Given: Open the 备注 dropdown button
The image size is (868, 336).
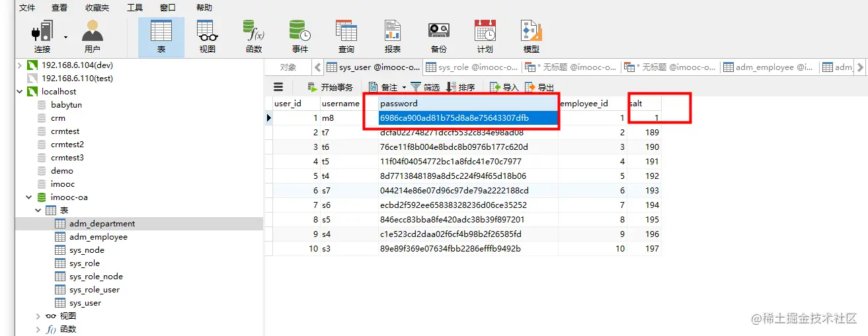Looking at the screenshot, I should click(x=387, y=87).
